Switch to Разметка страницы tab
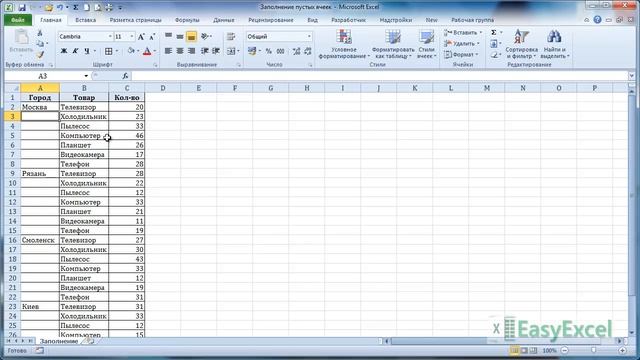The width and height of the screenshot is (640, 360). coord(136,20)
